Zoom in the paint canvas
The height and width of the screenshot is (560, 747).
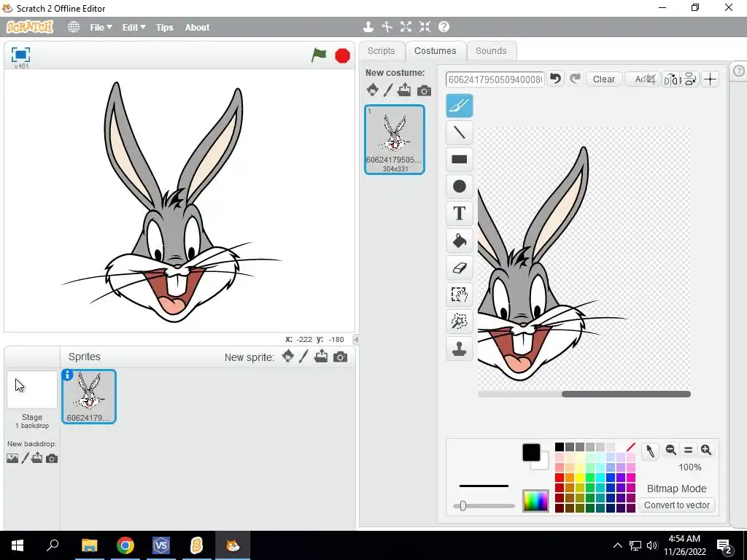tap(706, 449)
